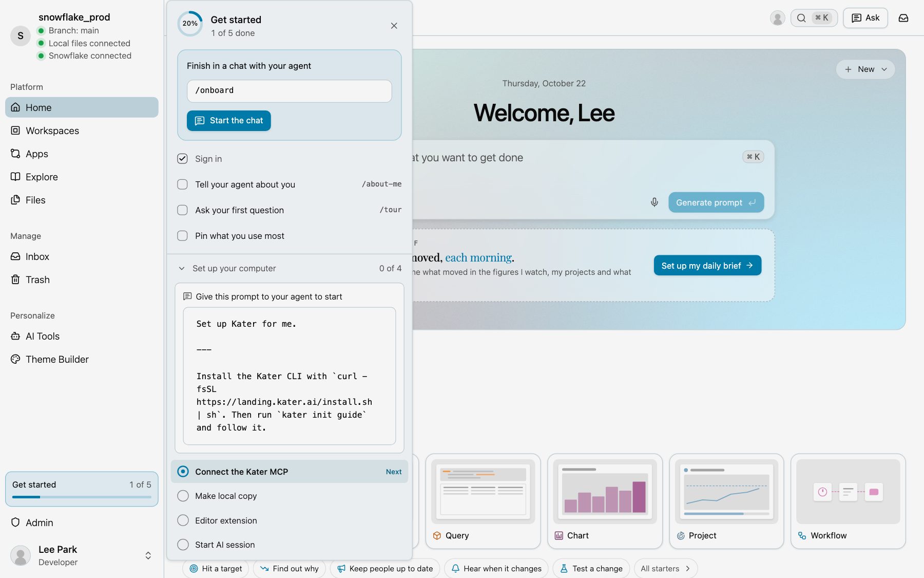Go to Apps section
Image resolution: width=924 pixels, height=578 pixels.
(x=82, y=154)
